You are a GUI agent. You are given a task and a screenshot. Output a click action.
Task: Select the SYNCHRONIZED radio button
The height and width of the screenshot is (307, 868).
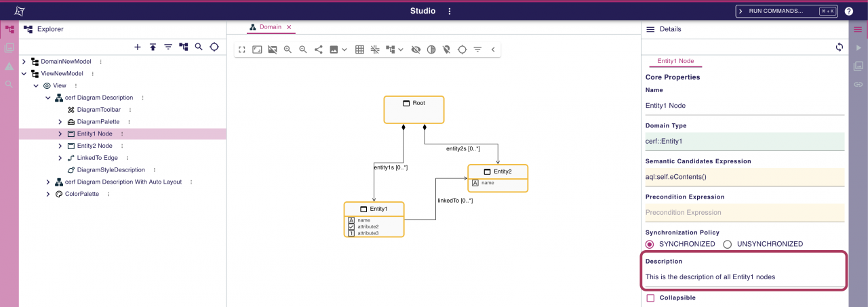650,244
